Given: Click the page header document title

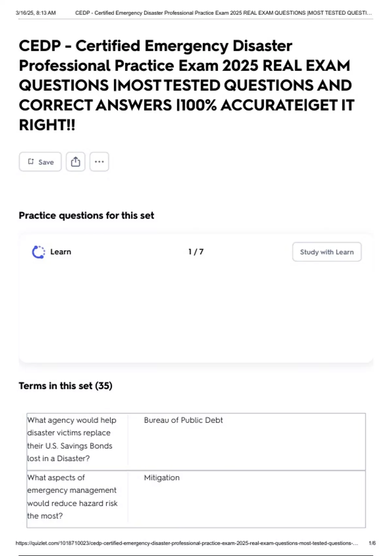Looking at the screenshot, I should coord(223,13).
